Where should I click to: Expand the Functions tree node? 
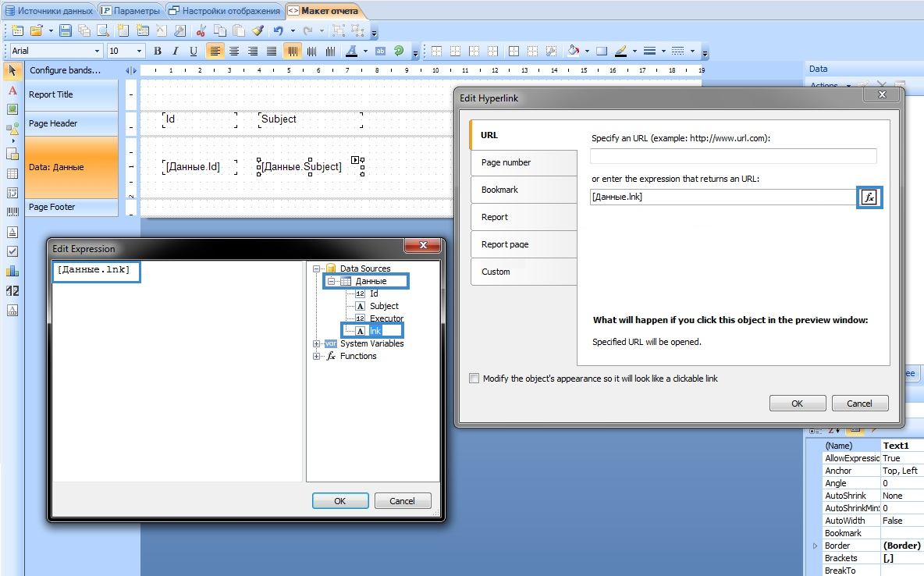[x=316, y=356]
